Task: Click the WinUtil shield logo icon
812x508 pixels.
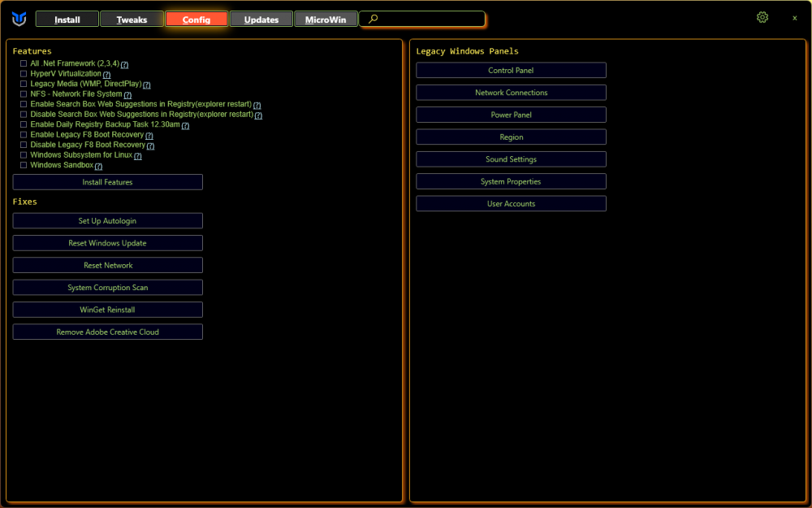Action: [19, 20]
